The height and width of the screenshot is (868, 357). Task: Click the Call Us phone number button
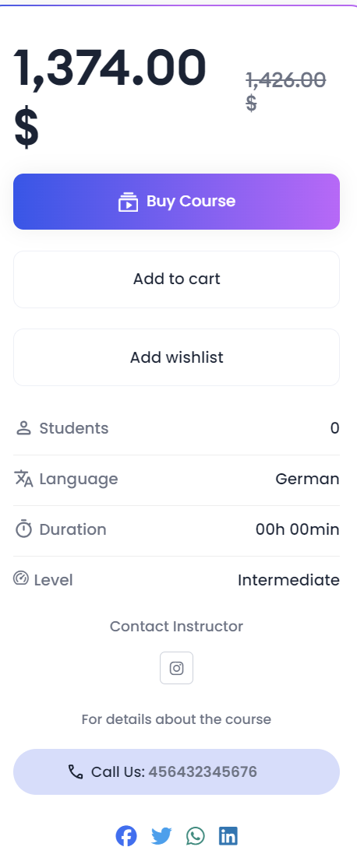coord(176,771)
